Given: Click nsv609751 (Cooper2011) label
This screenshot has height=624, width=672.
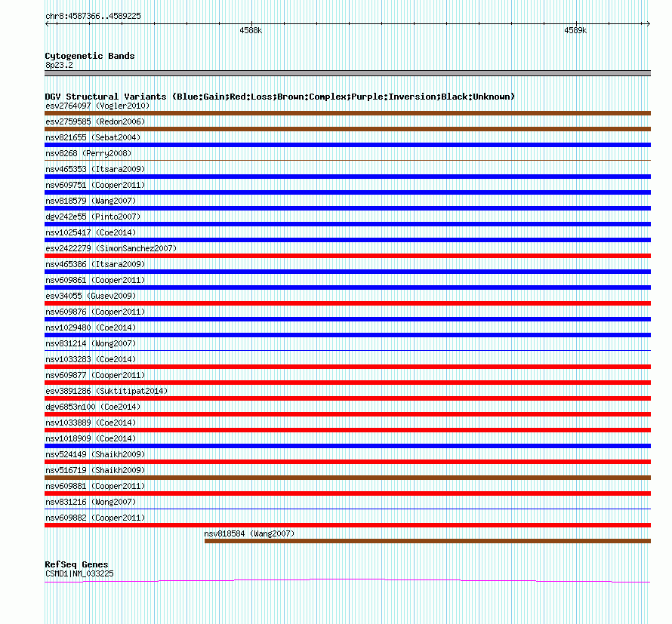Looking at the screenshot, I should (x=95, y=185).
